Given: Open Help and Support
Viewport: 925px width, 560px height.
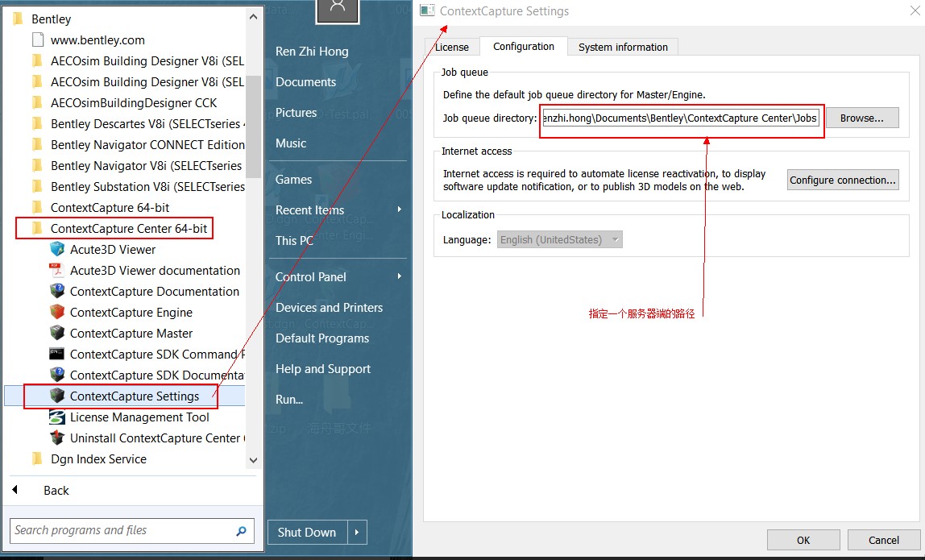Looking at the screenshot, I should (322, 369).
